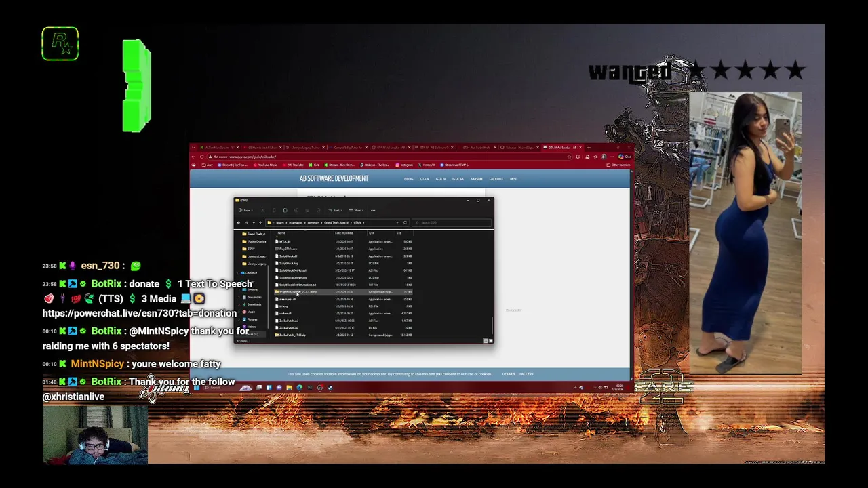Viewport: 868px width, 488px height.
Task: Open the FALLOUT menu on AB Software site
Action: (496, 179)
